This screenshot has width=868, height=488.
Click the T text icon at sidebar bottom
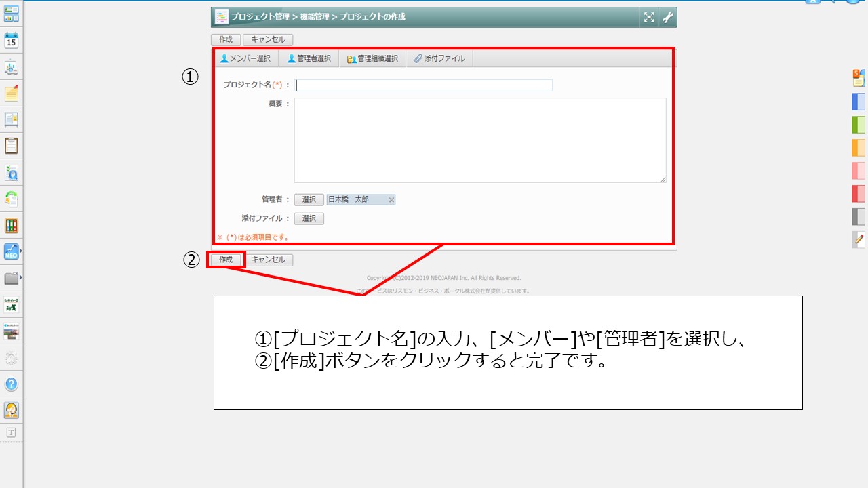pos(11,432)
